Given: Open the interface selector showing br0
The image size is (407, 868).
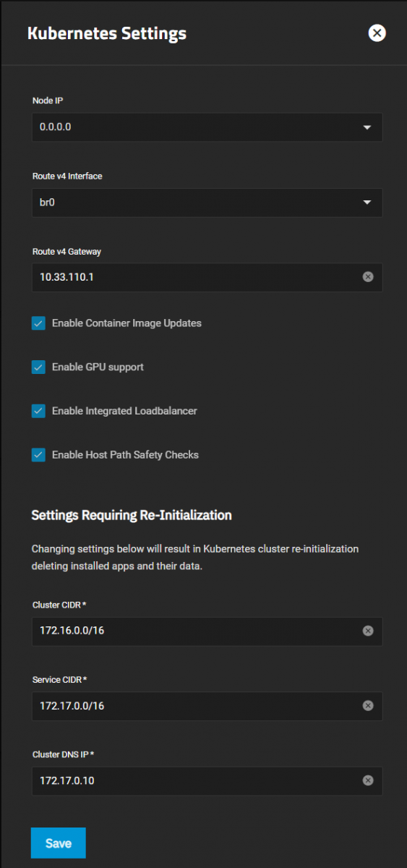Looking at the screenshot, I should tap(207, 203).
